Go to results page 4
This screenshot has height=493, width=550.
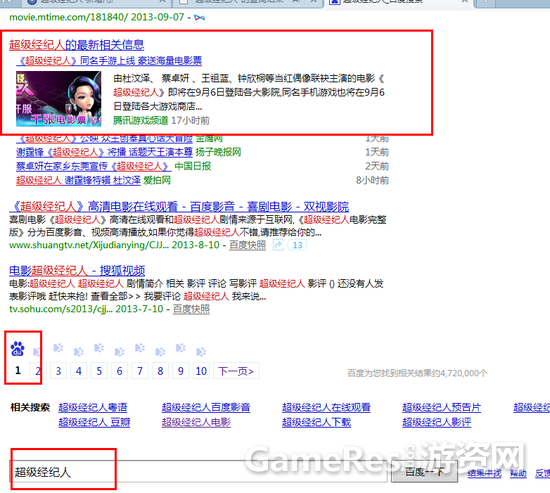[79, 371]
